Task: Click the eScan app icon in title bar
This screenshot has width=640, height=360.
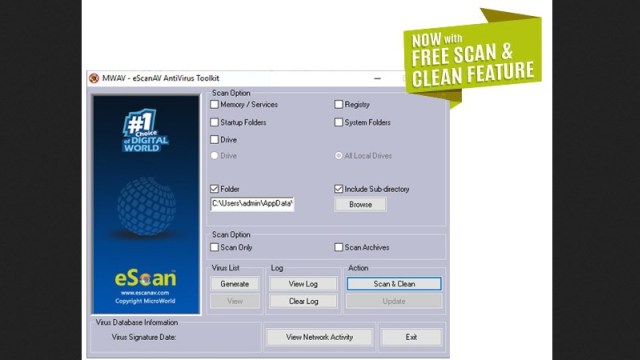Action: click(x=94, y=78)
